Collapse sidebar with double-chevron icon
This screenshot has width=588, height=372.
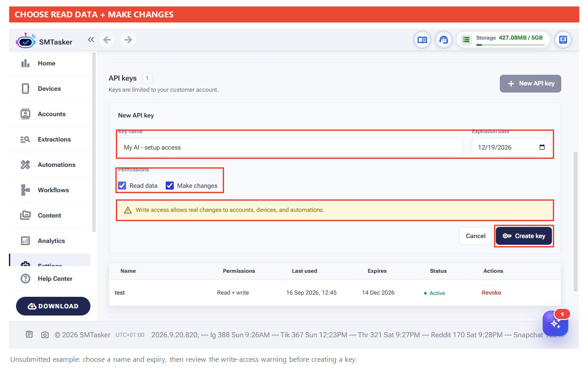click(91, 40)
